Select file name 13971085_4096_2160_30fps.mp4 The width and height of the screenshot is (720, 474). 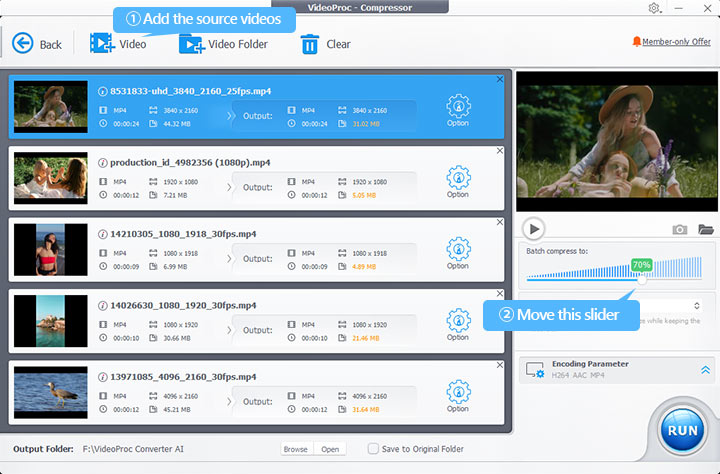183,377
